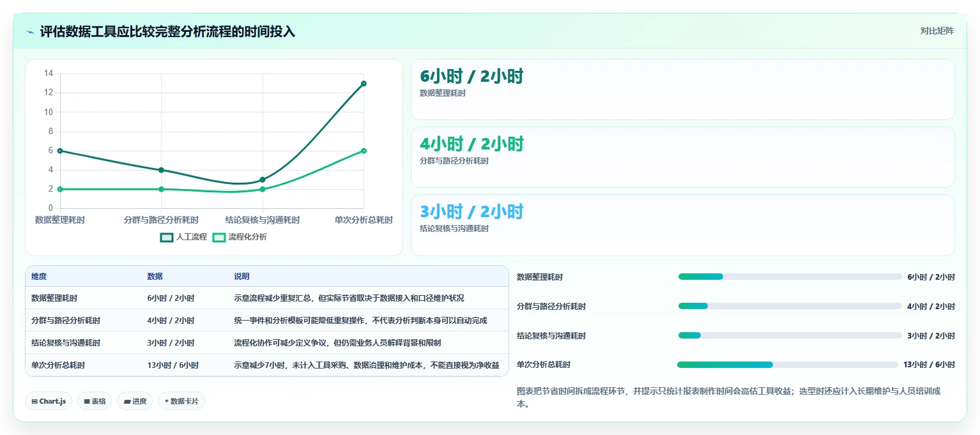Click the 3小时 / 2小时 table cell
This screenshot has height=435, width=980.
pyautogui.click(x=171, y=343)
